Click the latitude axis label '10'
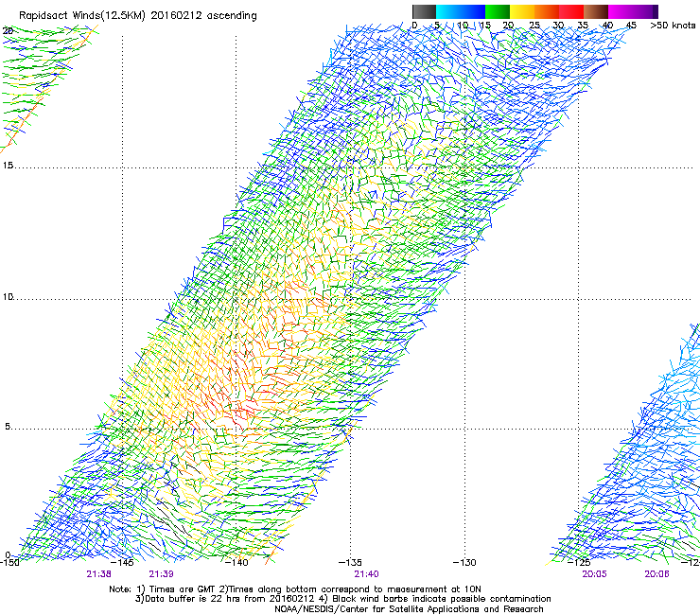This screenshot has width=700, height=615. point(8,296)
